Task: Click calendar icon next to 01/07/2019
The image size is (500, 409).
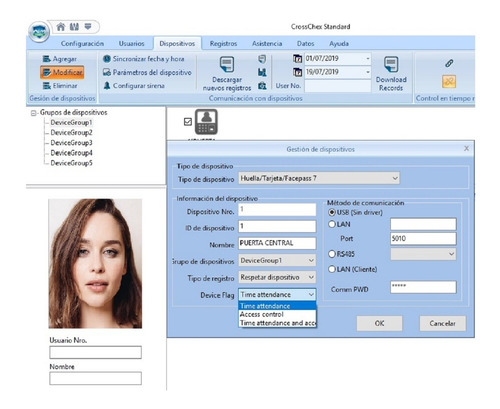Action: [x=297, y=59]
